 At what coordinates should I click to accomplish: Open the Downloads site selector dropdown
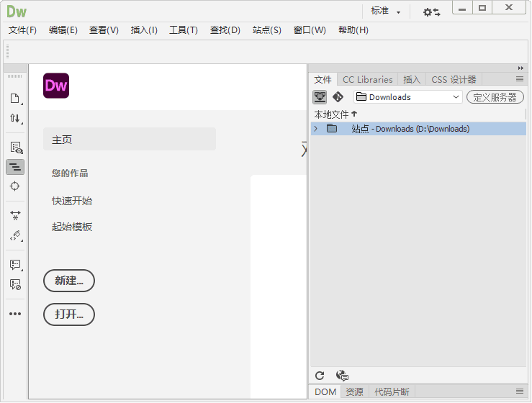[408, 97]
